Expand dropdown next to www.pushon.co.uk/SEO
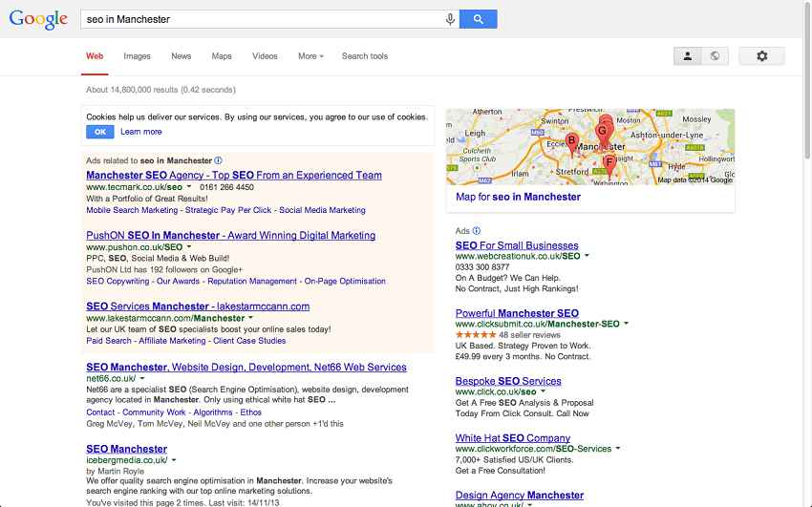This screenshot has width=812, height=507. click(x=189, y=246)
